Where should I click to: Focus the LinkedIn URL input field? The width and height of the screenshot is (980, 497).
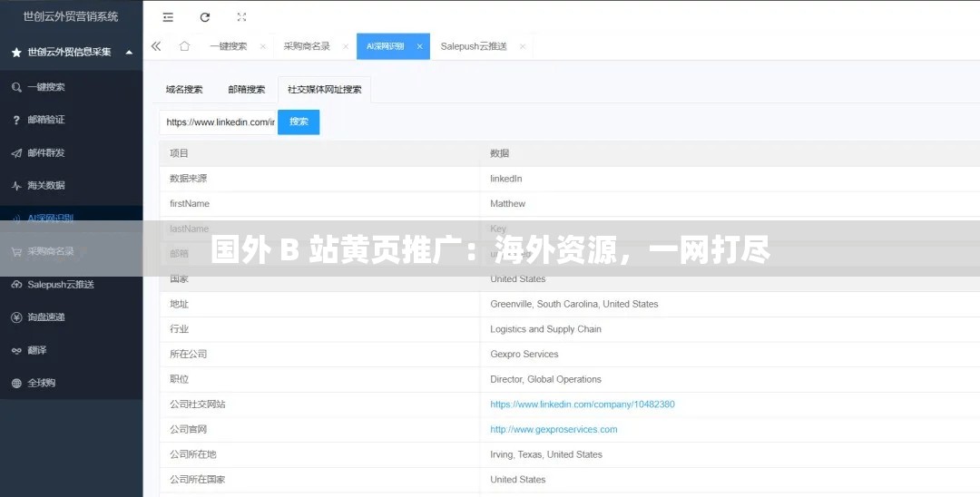(x=219, y=122)
